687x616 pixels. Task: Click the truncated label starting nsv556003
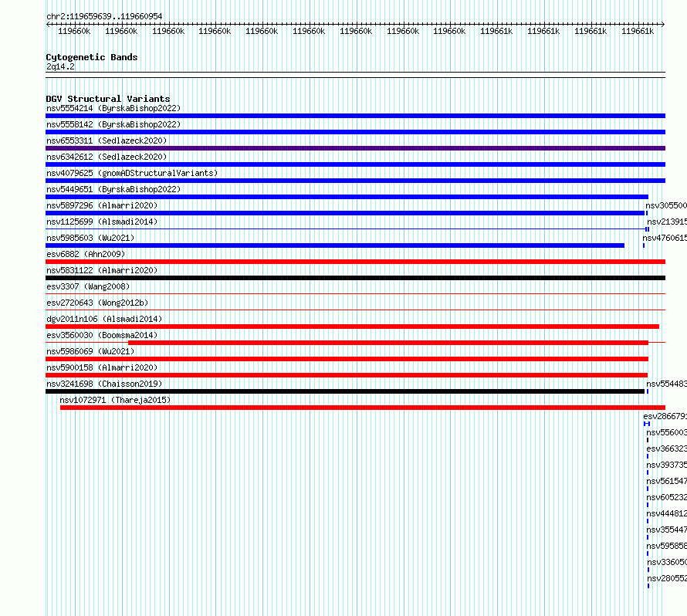click(x=666, y=432)
